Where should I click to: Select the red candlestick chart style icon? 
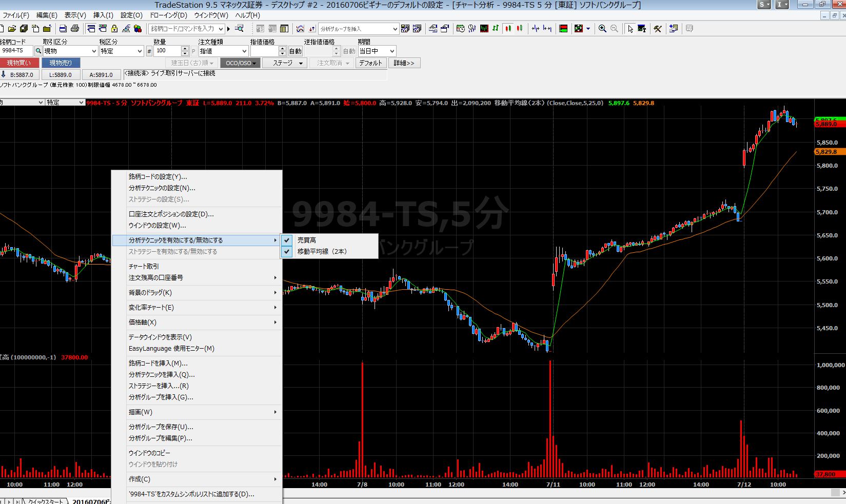508,28
